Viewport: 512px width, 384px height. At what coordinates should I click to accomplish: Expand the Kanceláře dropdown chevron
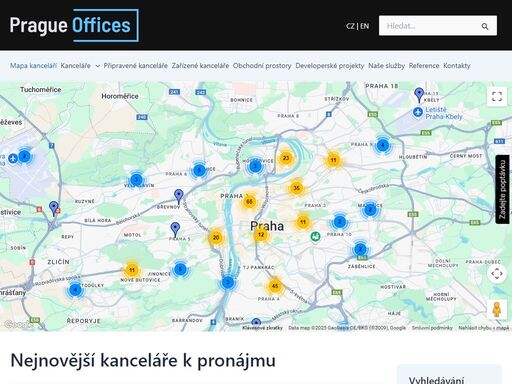coord(97,66)
